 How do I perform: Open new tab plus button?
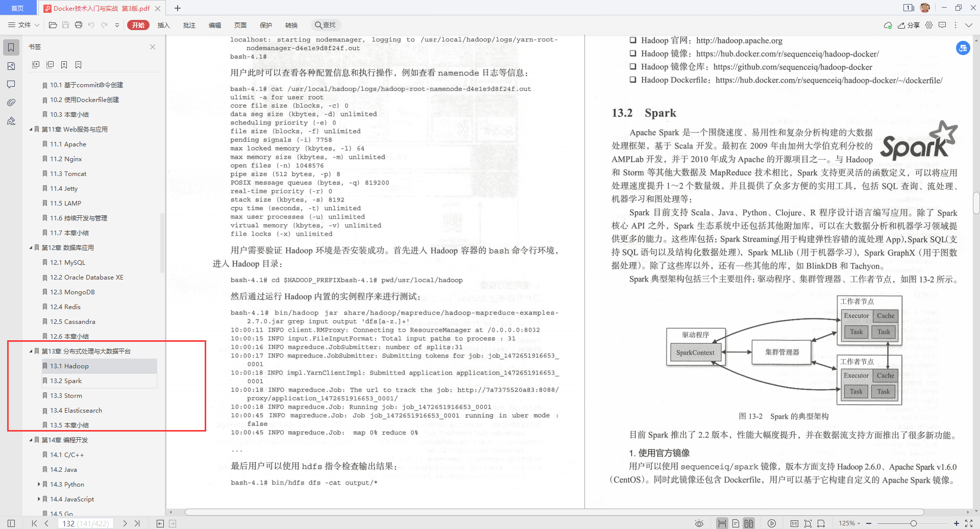178,8
